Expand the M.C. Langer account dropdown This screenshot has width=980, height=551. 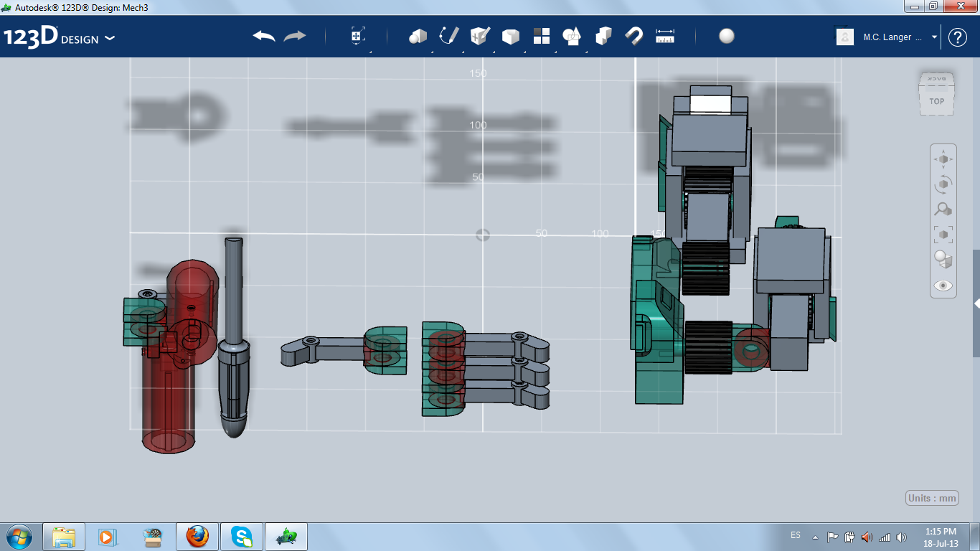934,37
